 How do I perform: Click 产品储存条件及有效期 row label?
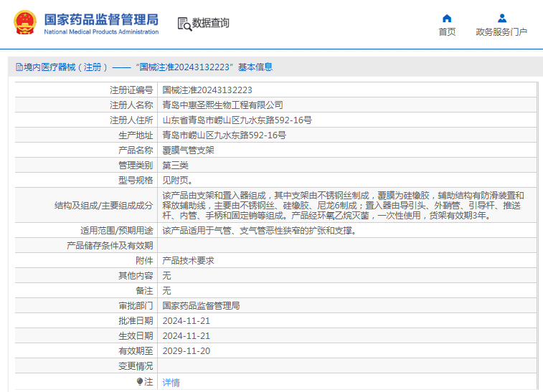[110, 246]
